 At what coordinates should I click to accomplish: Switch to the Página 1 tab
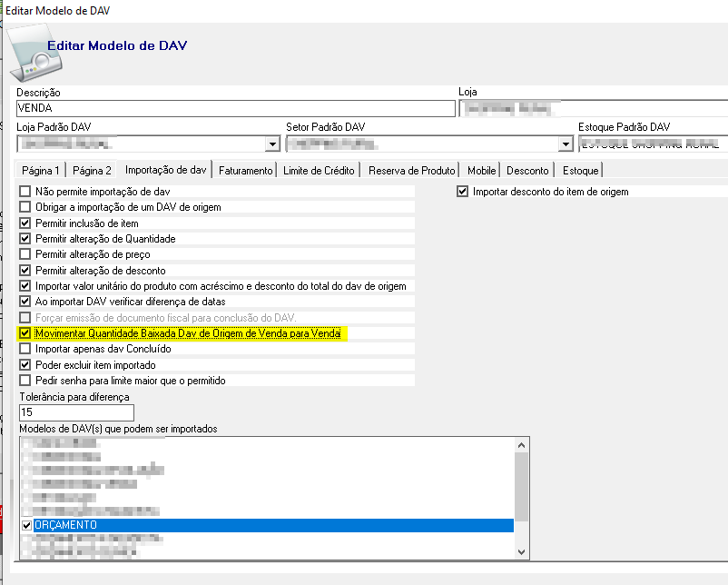(x=40, y=171)
